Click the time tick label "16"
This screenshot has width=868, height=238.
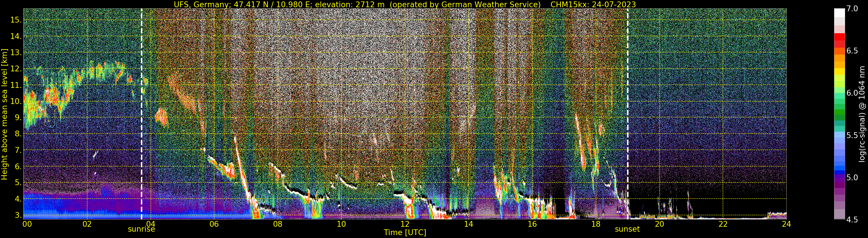pyautogui.click(x=532, y=224)
